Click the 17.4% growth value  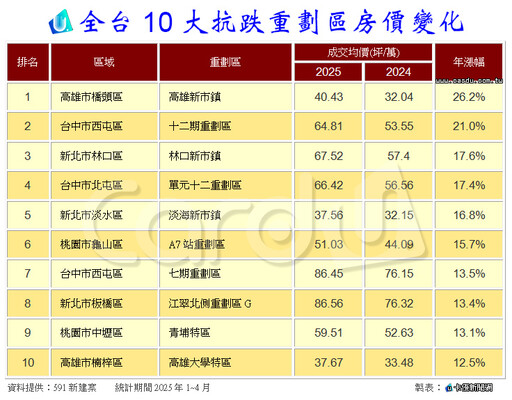469,185
